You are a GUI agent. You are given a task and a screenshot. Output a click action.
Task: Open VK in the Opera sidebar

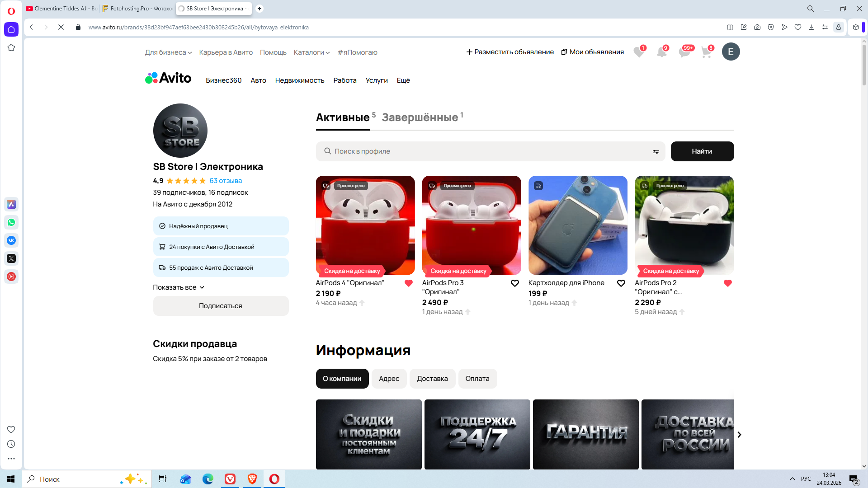click(11, 240)
